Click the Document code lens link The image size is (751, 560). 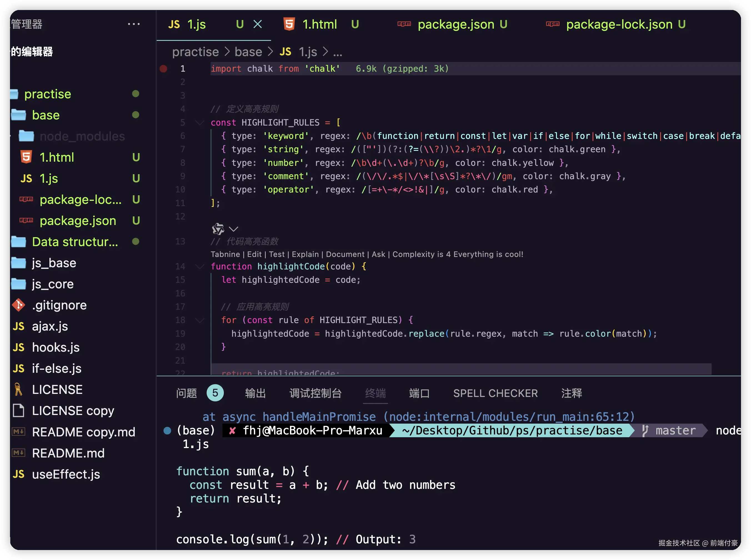click(x=345, y=254)
